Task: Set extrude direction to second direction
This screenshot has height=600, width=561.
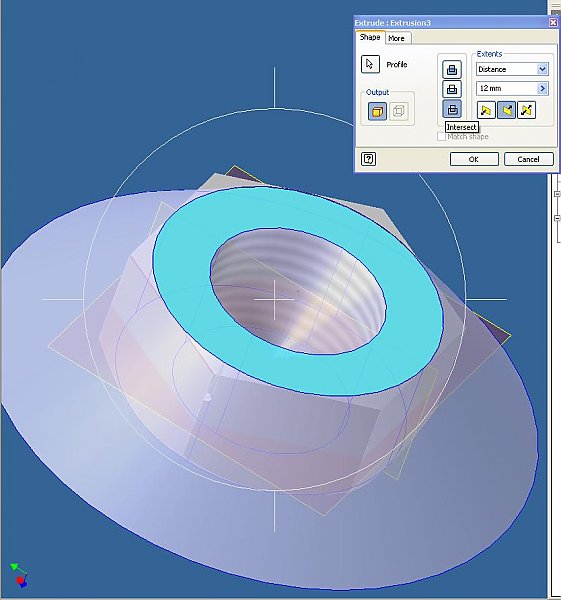Action: pos(506,110)
